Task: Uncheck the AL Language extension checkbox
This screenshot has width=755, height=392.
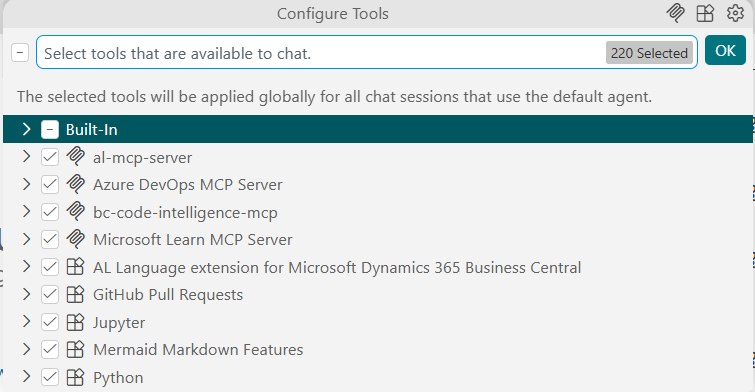Action: [50, 267]
